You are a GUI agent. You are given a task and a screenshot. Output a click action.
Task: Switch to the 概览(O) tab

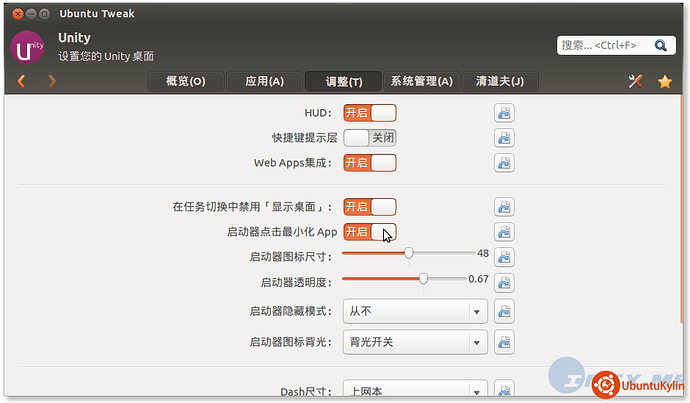click(x=185, y=81)
